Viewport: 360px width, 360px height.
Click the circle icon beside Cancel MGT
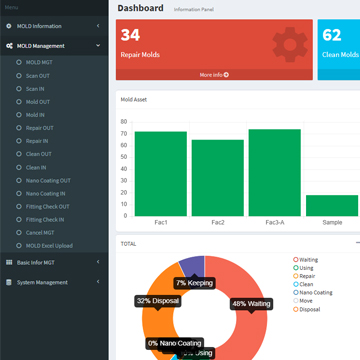coord(19,233)
